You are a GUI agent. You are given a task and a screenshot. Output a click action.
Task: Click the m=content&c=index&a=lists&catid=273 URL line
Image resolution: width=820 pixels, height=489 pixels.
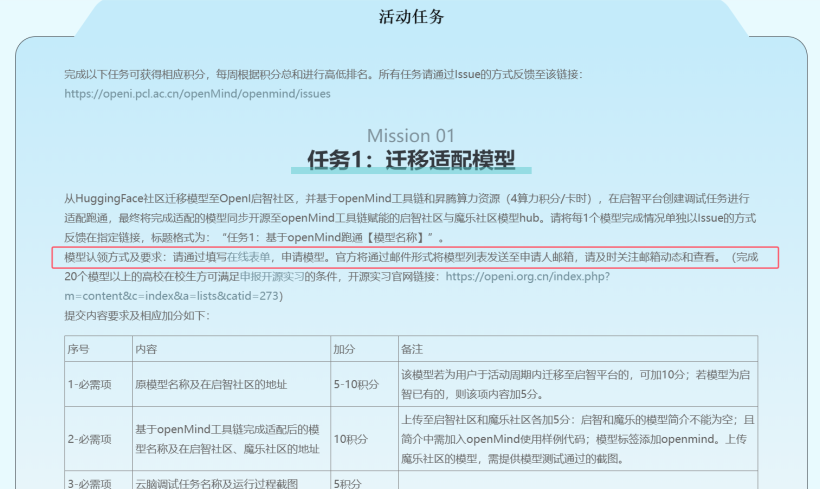point(174,296)
